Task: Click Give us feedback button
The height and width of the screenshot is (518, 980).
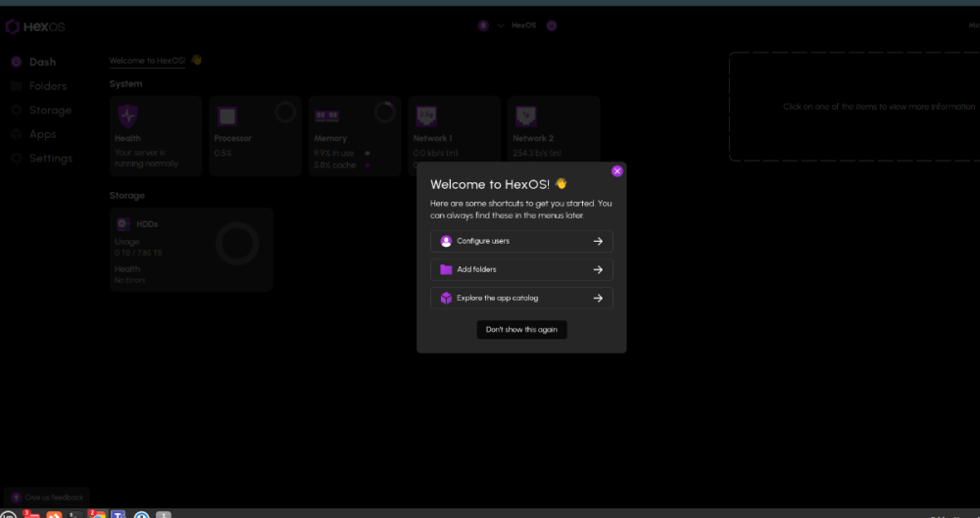Action: pos(47,497)
